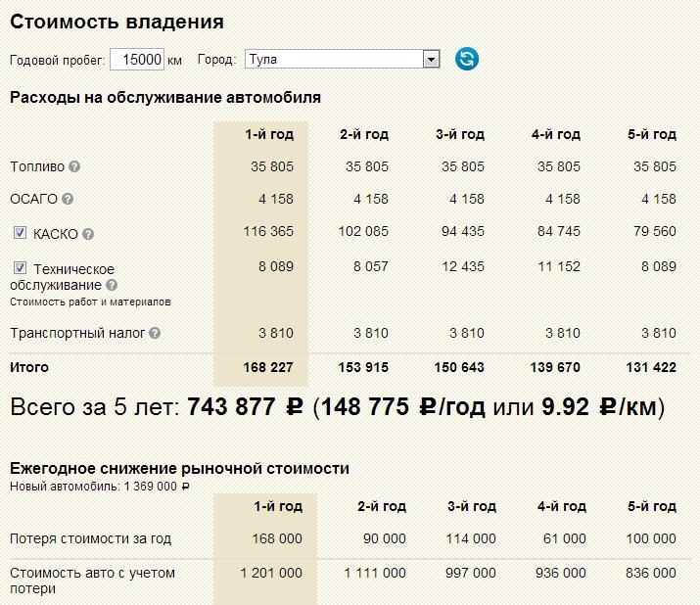Click the КАСКО value 79 560

coord(655,231)
